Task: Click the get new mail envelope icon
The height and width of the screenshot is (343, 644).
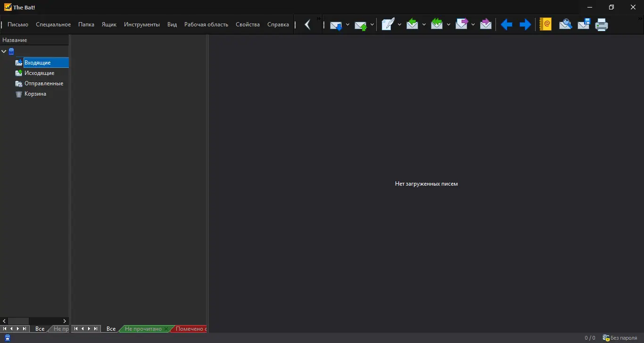Action: tap(336, 24)
